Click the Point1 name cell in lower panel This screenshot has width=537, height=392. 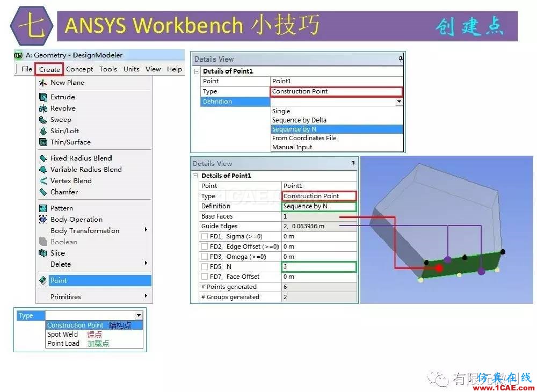[x=319, y=186]
